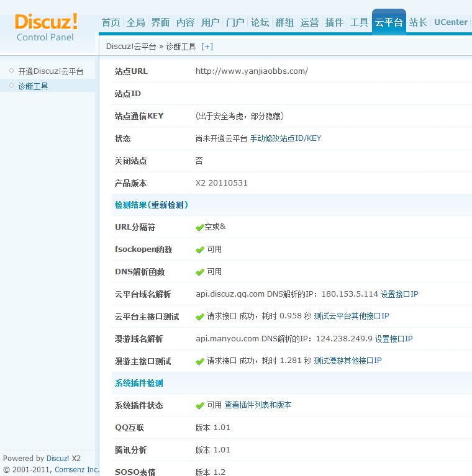This screenshot has width=472, height=476.
Task: Open the 全局 tab
Action: coord(136,22)
